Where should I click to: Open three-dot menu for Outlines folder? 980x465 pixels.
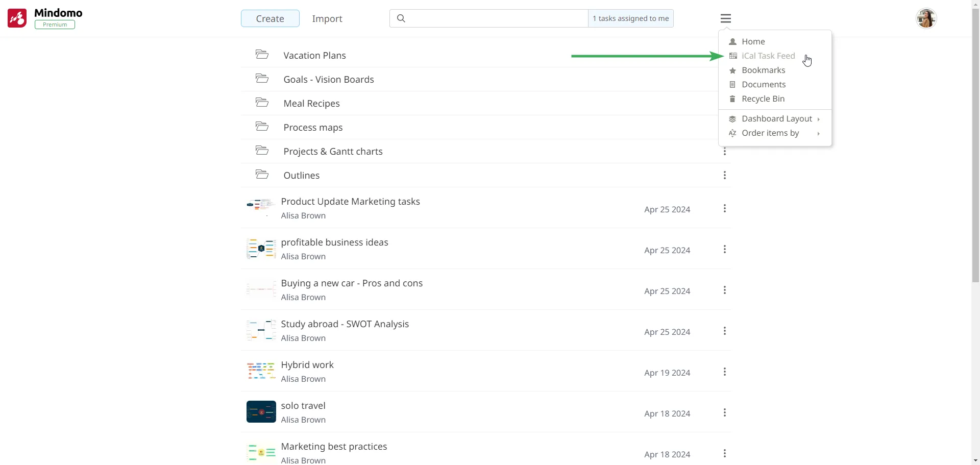coord(724,176)
